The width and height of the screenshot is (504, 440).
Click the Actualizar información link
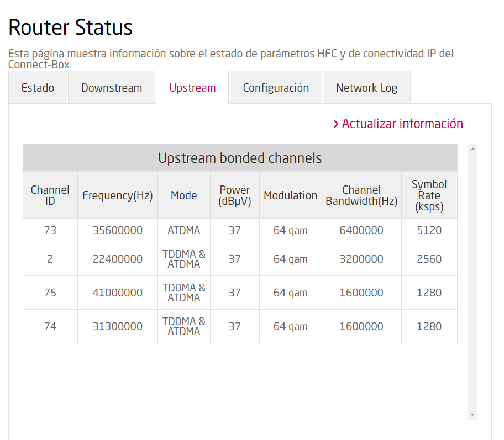(402, 124)
